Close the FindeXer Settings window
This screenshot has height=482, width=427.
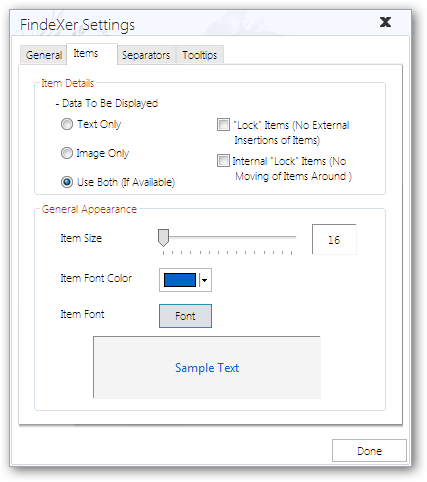[385, 22]
